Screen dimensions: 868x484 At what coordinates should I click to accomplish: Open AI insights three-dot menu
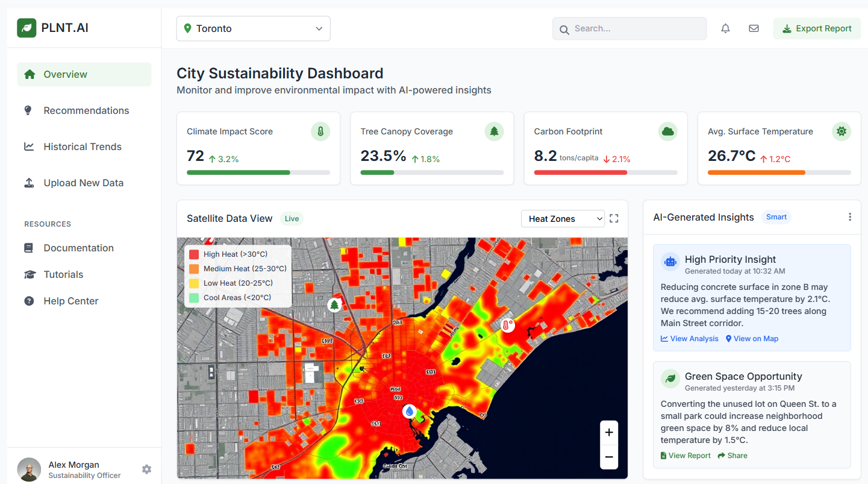849,217
